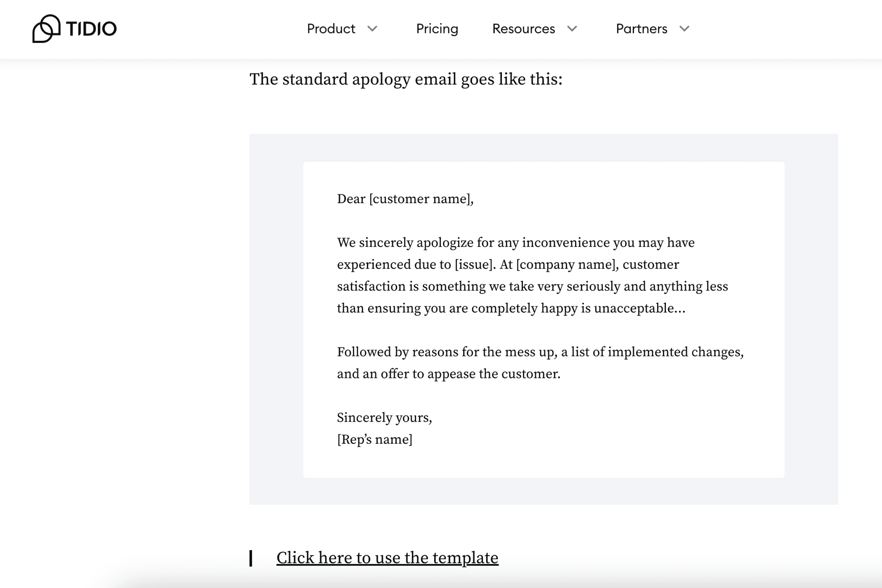
Task: Select the Tidio speech-bubble mark
Action: (46, 28)
